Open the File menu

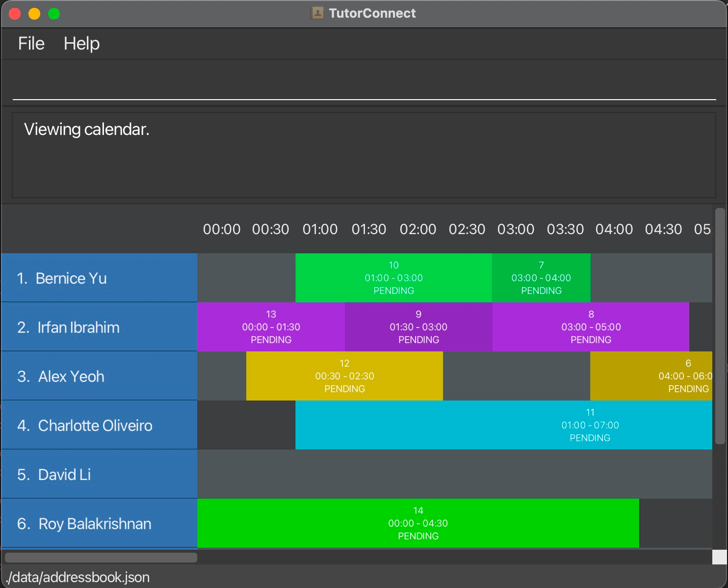(31, 44)
